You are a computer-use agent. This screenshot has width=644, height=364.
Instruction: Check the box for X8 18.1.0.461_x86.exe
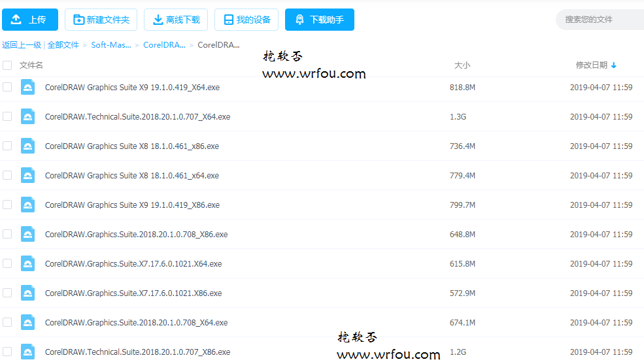click(7, 146)
